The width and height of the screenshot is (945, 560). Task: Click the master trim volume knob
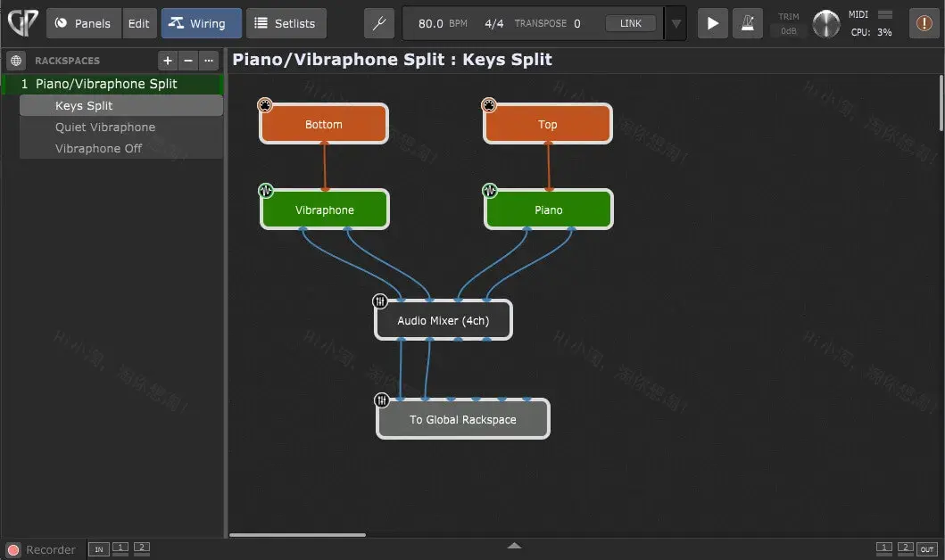tap(826, 24)
